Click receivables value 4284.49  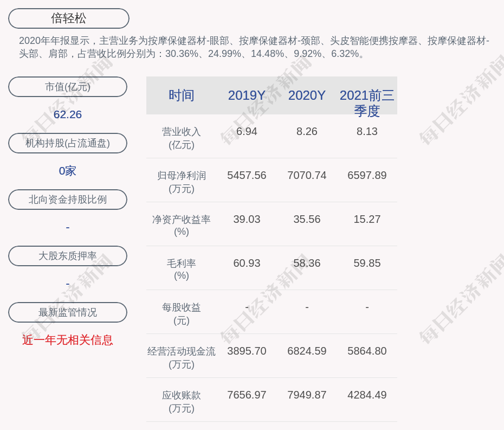[x=367, y=395]
